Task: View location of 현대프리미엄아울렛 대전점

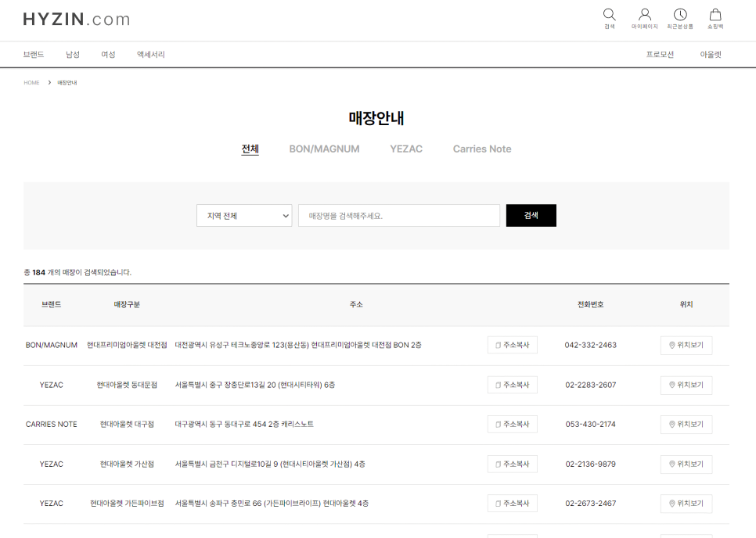Action: 686,345
